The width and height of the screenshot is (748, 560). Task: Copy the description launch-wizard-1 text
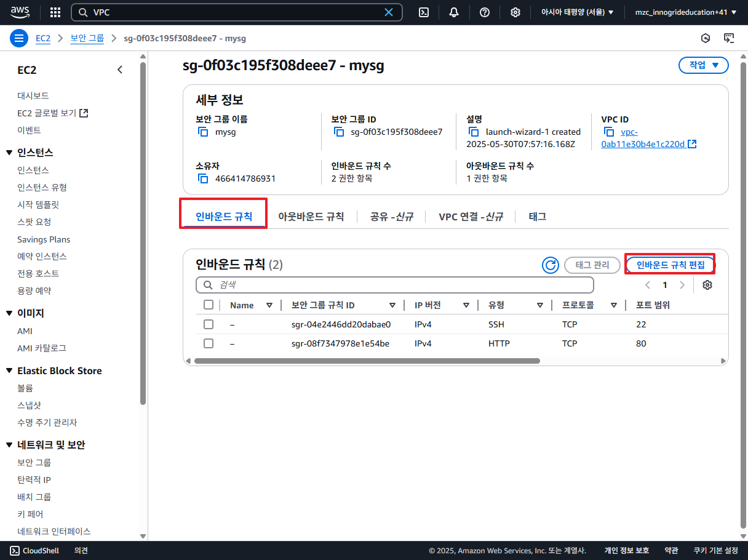(474, 132)
